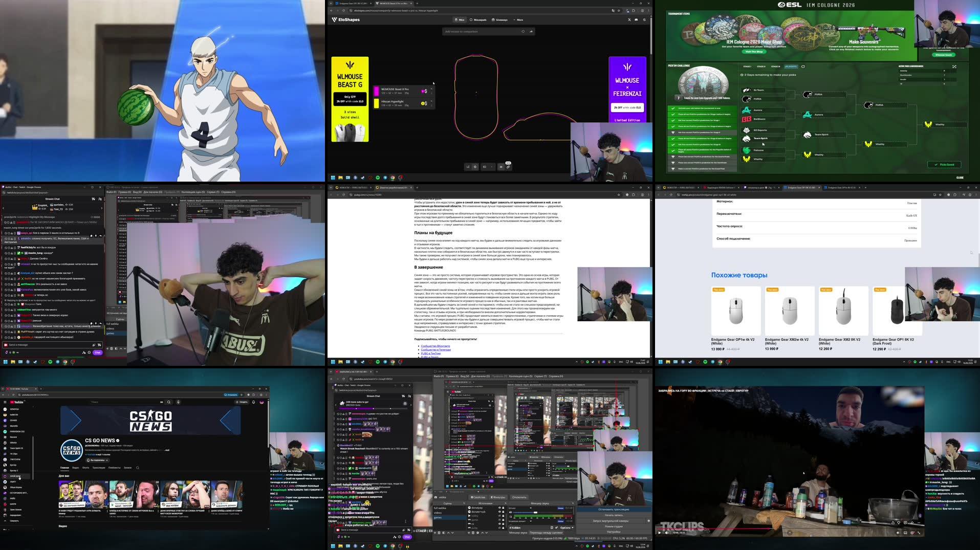This screenshot has height=550, width=980.
Task: Open the YouTube notifications bell
Action: click(253, 402)
